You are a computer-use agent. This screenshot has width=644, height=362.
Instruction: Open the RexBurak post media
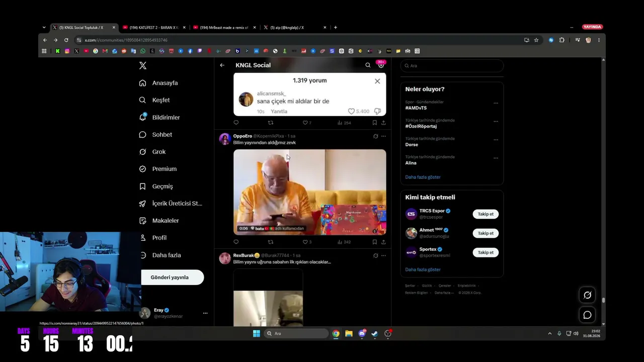pyautogui.click(x=268, y=298)
